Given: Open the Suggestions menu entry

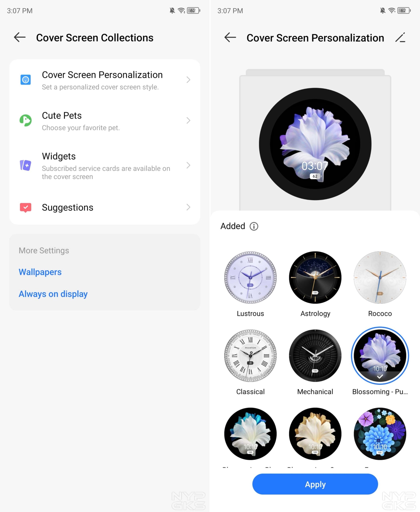Looking at the screenshot, I should [x=105, y=207].
